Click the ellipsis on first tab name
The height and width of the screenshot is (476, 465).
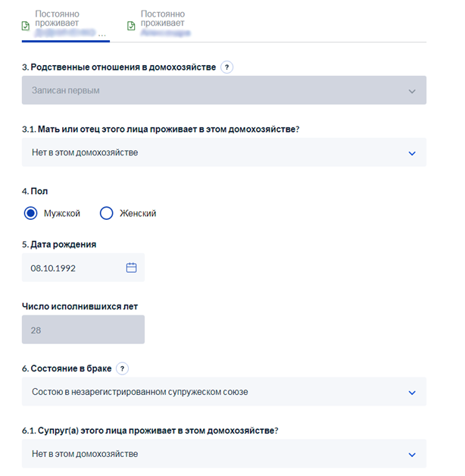click(x=102, y=35)
